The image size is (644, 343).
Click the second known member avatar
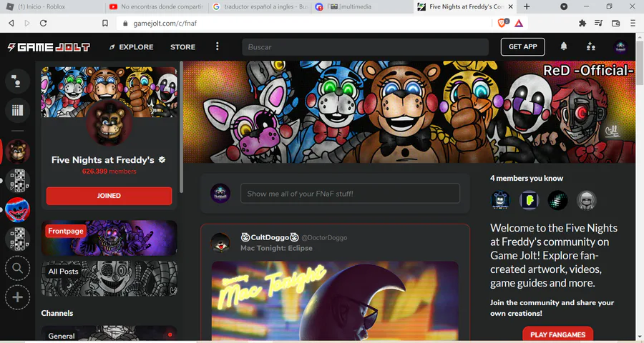pos(529,200)
